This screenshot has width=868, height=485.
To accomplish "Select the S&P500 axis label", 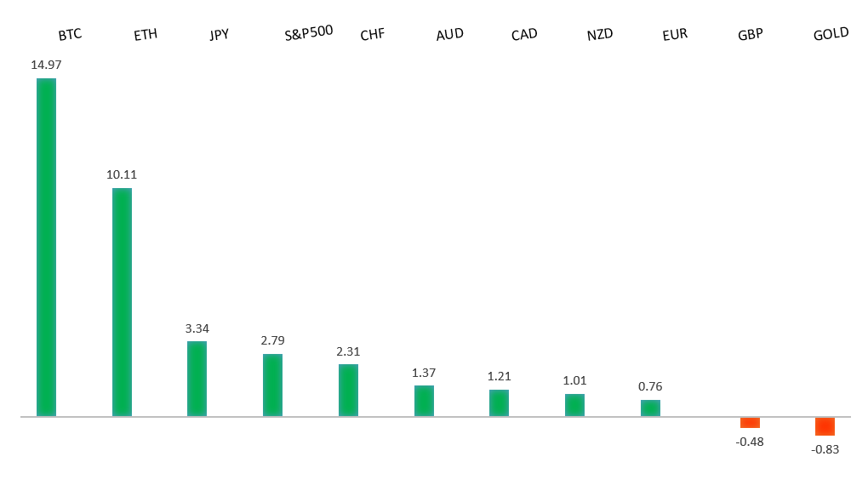I will [308, 33].
